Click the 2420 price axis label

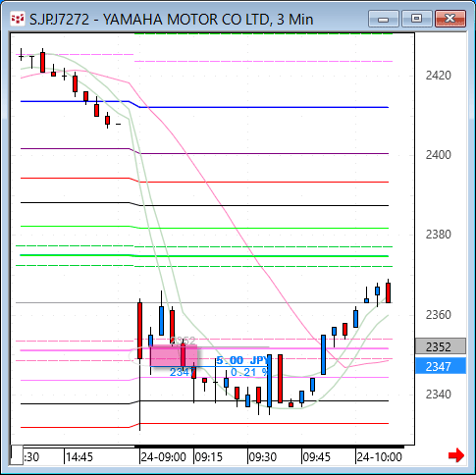click(439, 76)
